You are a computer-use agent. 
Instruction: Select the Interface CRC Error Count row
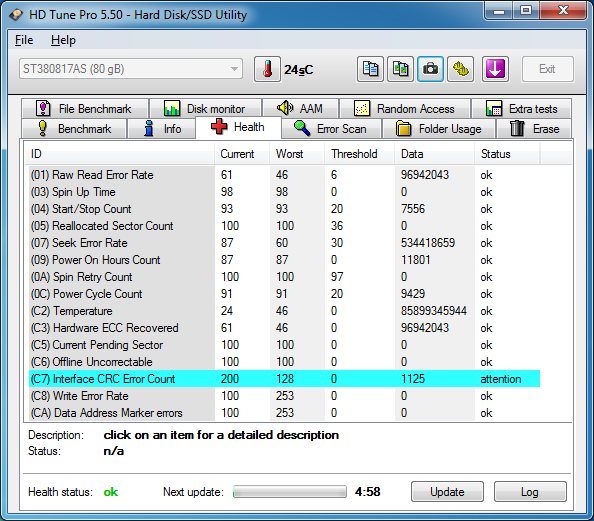click(284, 379)
